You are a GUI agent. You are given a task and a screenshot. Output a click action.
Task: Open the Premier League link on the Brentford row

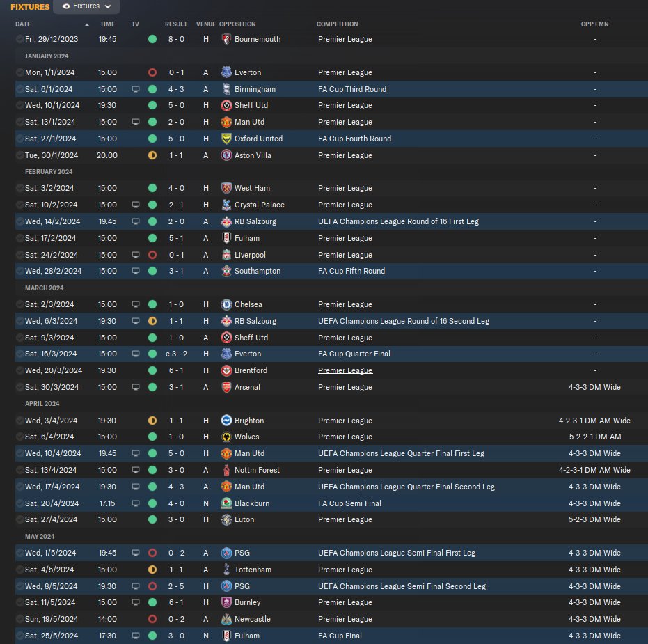[345, 370]
